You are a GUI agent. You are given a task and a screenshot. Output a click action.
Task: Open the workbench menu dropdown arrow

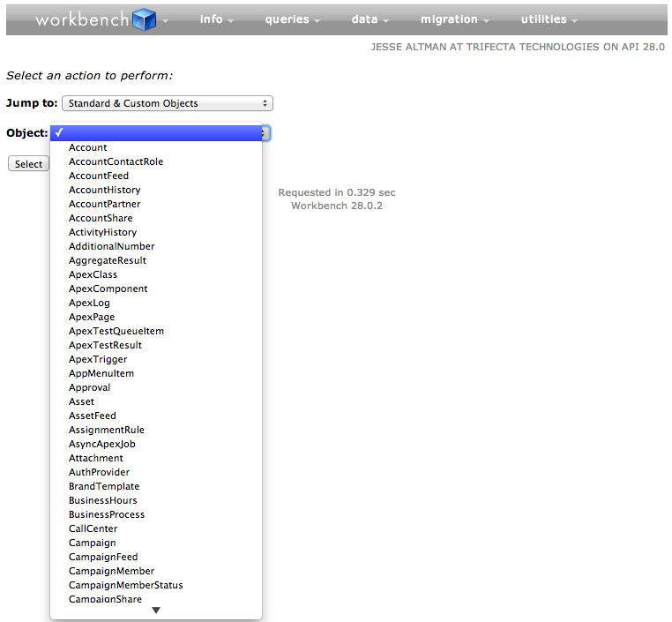[x=166, y=21]
